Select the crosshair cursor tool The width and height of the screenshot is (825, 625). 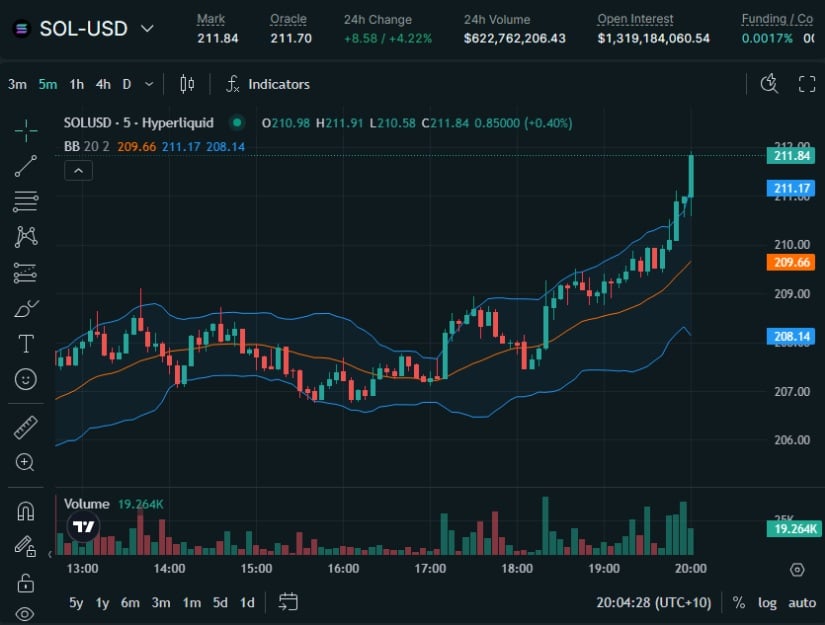pos(26,130)
